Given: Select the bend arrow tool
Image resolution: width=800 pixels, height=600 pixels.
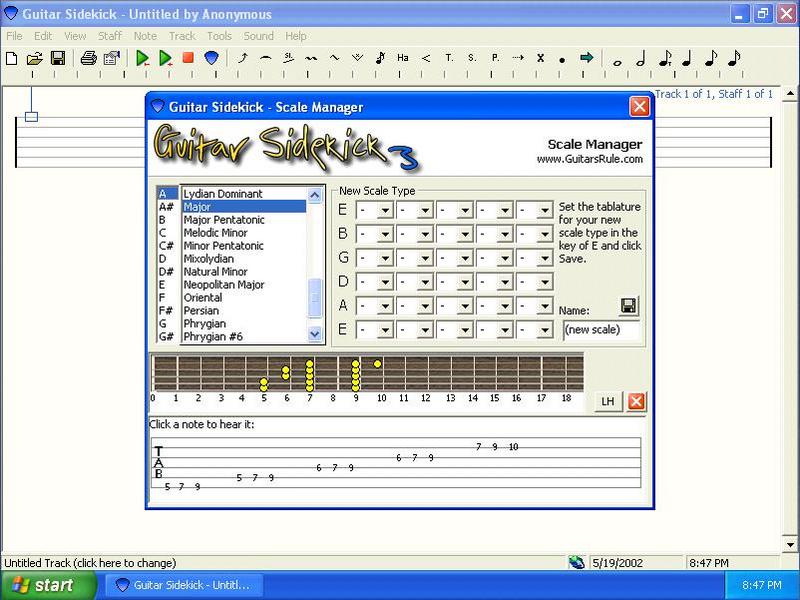Looking at the screenshot, I should point(243,58).
